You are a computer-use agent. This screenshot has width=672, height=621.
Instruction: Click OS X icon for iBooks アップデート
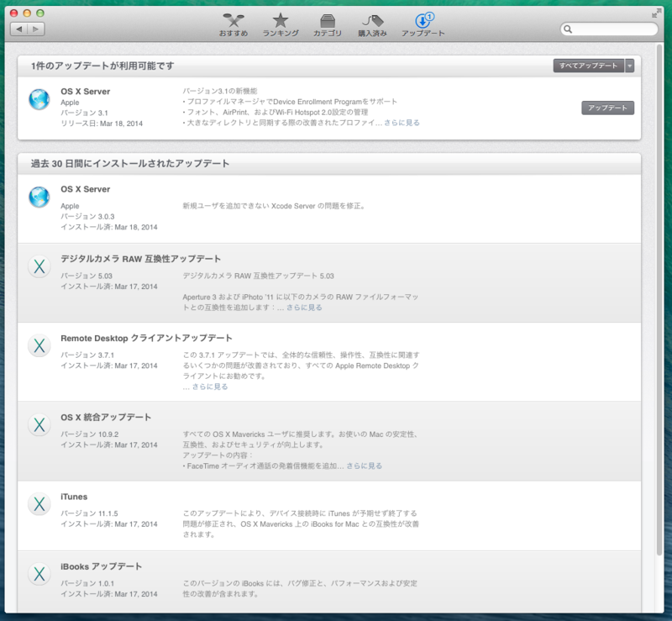[x=39, y=574]
